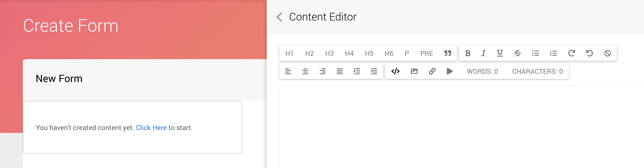Apply H2 heading format
644x168 pixels.
click(309, 53)
